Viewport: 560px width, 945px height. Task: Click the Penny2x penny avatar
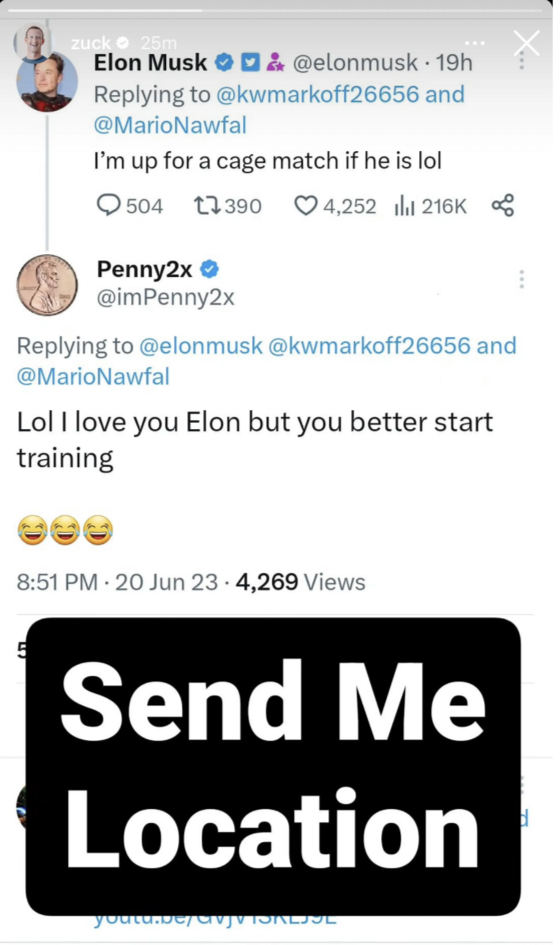(47, 285)
